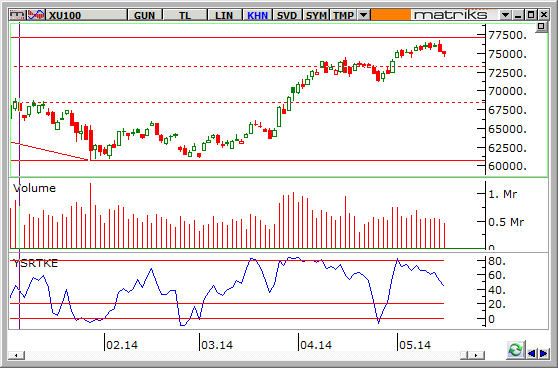This screenshot has width=558, height=368.
Task: Click the 60000 price axis label
Action: click(x=507, y=166)
